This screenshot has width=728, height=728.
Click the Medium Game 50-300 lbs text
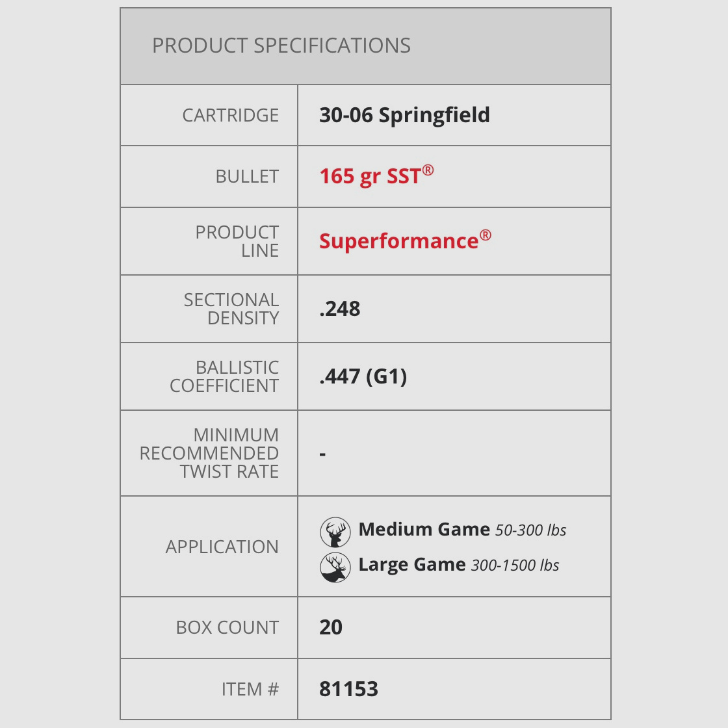(x=462, y=530)
